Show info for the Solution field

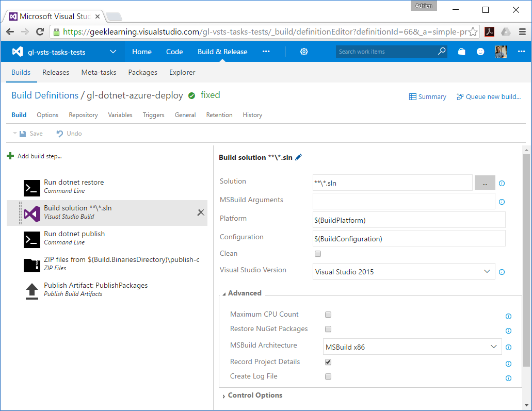click(x=502, y=184)
